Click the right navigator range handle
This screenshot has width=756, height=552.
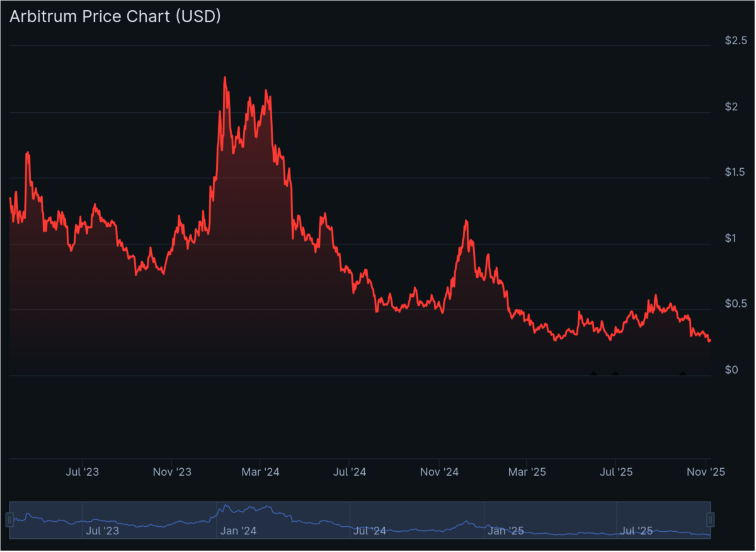click(x=711, y=520)
